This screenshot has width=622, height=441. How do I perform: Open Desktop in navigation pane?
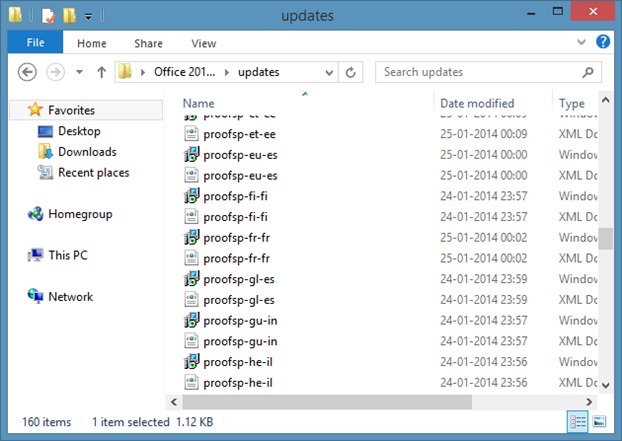point(79,131)
